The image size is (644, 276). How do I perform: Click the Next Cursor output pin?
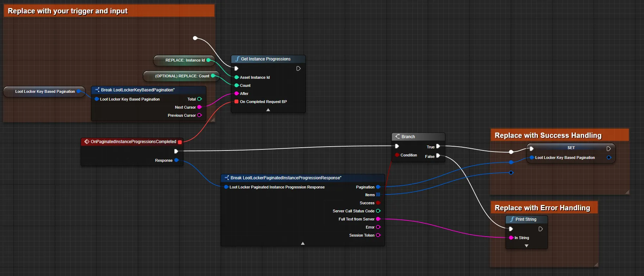(x=200, y=107)
